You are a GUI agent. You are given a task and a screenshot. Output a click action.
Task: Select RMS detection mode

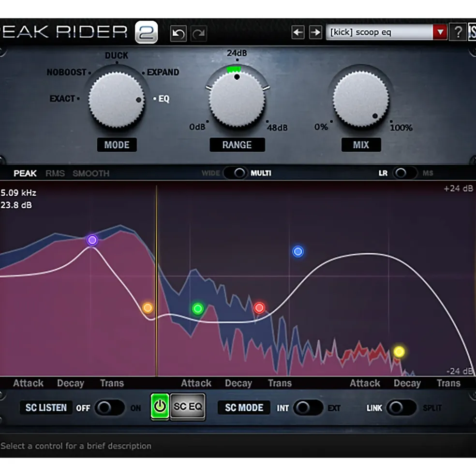pyautogui.click(x=55, y=173)
